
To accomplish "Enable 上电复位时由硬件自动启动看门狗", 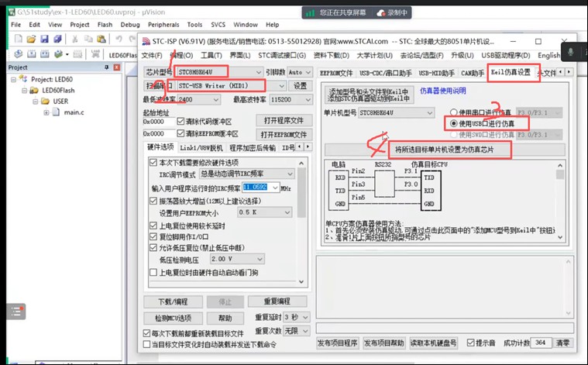I will (x=153, y=272).
